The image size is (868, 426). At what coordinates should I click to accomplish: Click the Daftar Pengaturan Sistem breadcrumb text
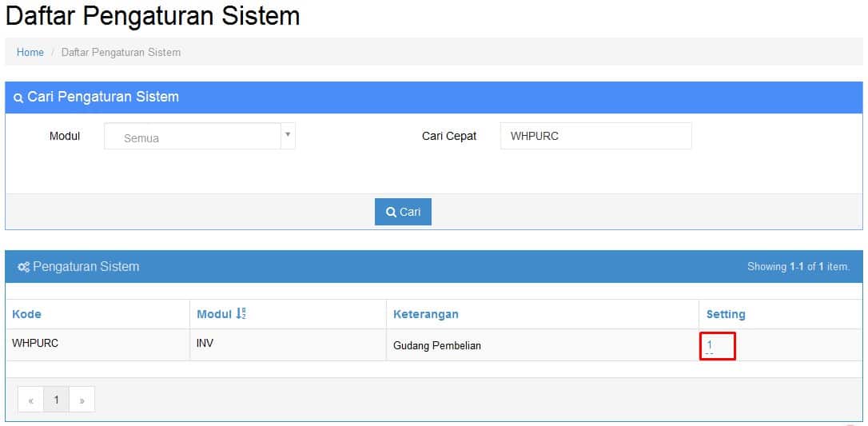[121, 53]
